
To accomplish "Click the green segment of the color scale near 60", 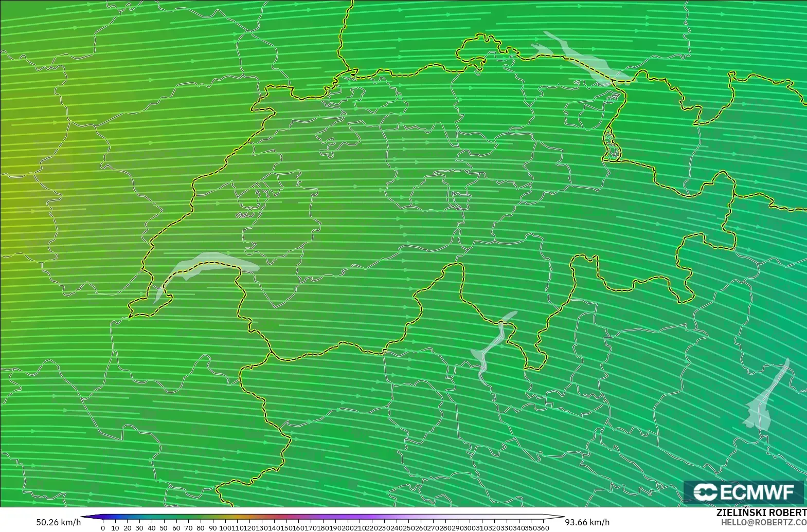I will [176, 517].
